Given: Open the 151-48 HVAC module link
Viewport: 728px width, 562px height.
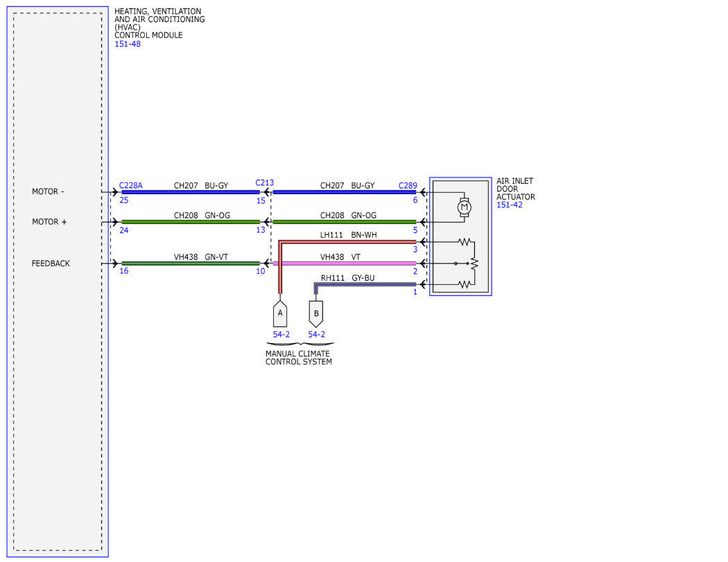Looking at the screenshot, I should (127, 44).
